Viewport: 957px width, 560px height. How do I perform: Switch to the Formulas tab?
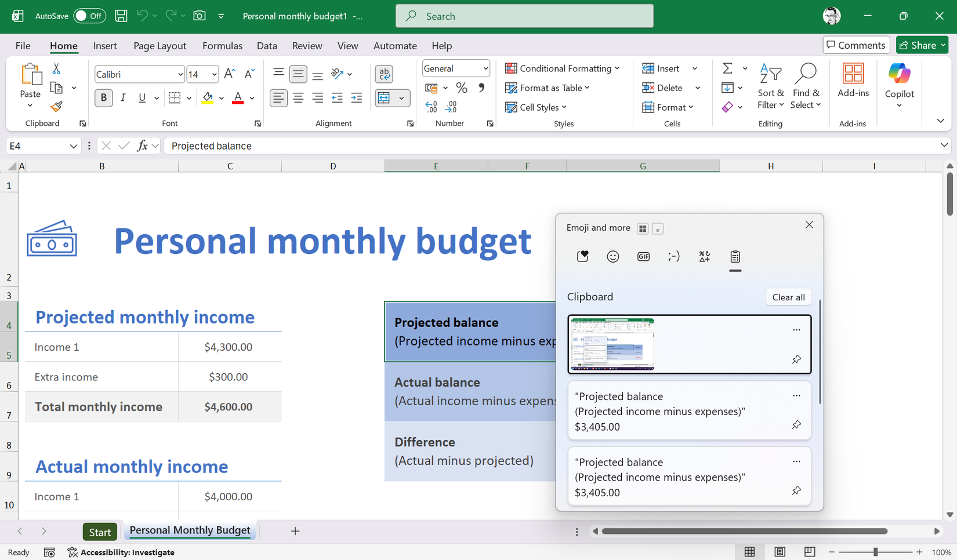[222, 46]
